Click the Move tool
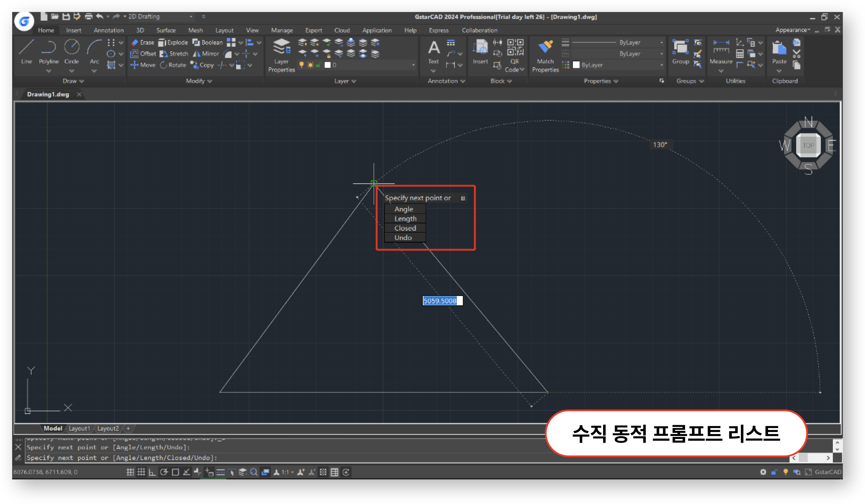Screen dimensions: 865x504 tap(143, 65)
